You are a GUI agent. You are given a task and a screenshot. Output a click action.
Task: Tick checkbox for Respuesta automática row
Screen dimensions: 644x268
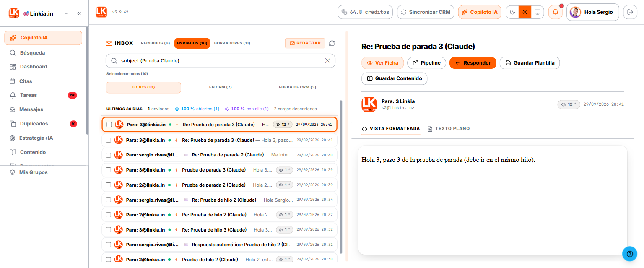click(109, 245)
